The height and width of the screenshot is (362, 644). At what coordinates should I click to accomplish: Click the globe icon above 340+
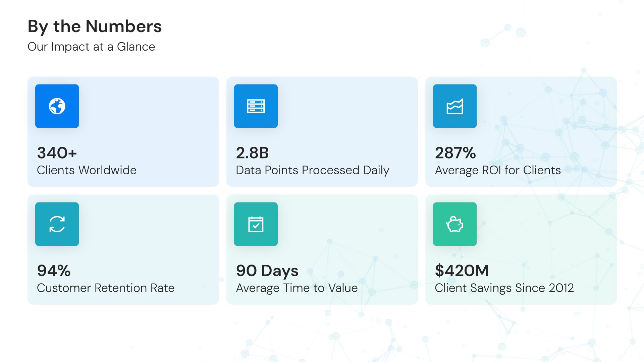click(x=57, y=106)
